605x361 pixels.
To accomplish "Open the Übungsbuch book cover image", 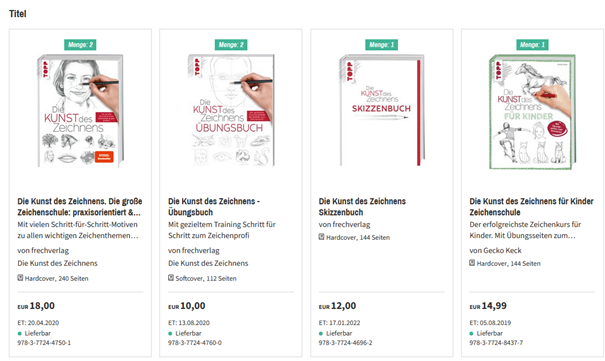I will point(231,111).
